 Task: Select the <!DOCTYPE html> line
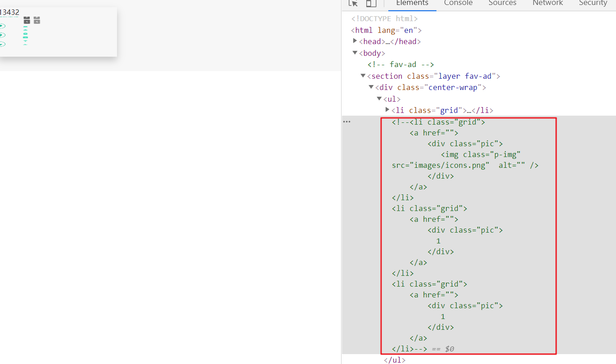(385, 19)
